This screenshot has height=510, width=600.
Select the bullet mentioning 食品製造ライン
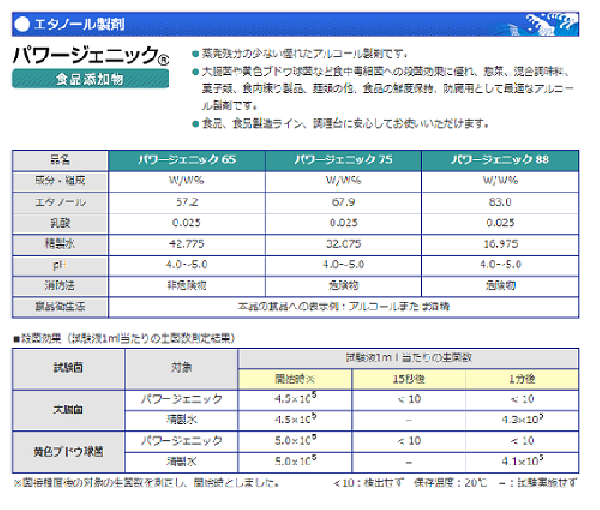[x=345, y=124]
